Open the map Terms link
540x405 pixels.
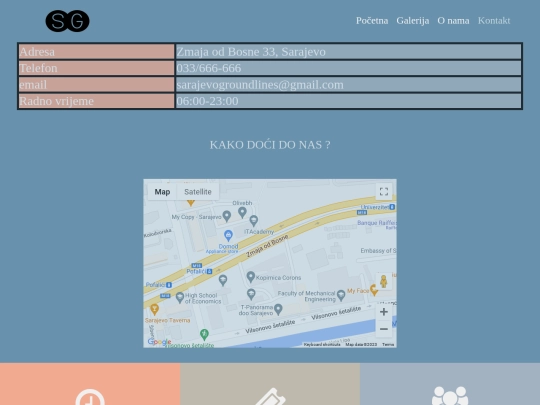[x=388, y=344]
